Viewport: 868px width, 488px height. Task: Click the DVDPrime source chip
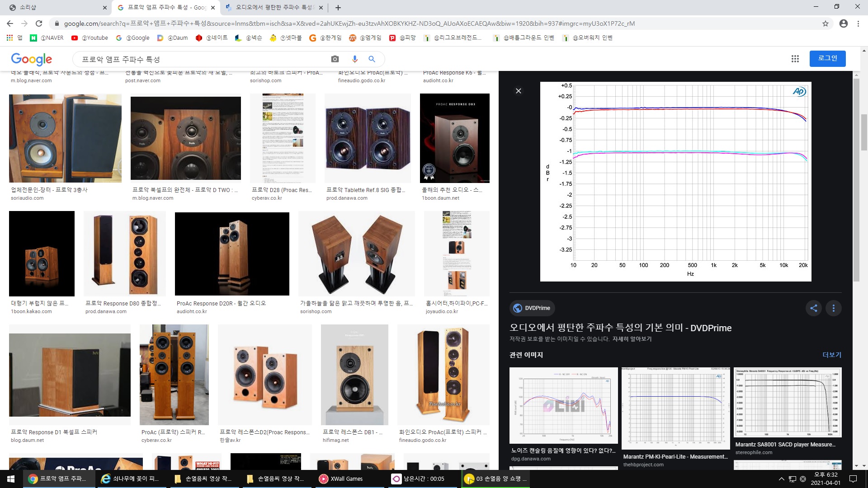point(532,308)
